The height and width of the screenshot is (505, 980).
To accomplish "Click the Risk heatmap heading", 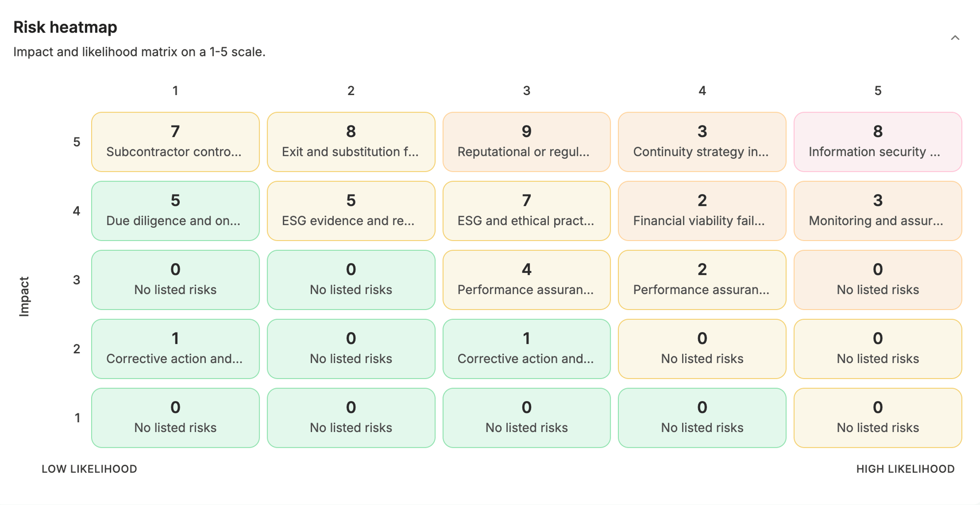I will (x=65, y=27).
